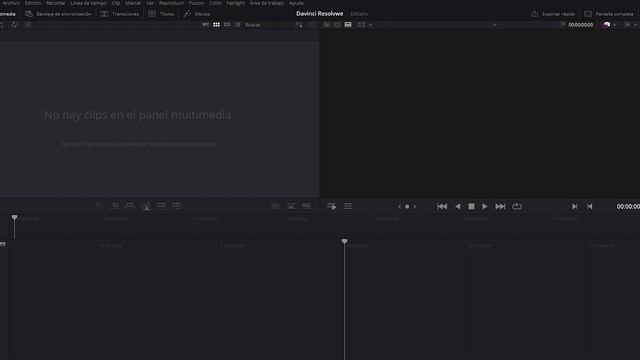640x360 pixels.
Task: Select timeline viewer mode icon
Action: [348, 25]
